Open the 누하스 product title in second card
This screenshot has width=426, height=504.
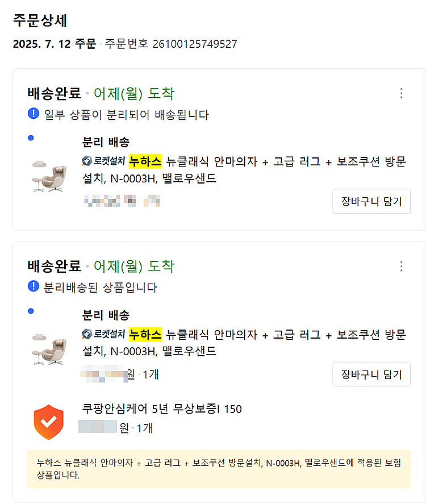click(244, 342)
